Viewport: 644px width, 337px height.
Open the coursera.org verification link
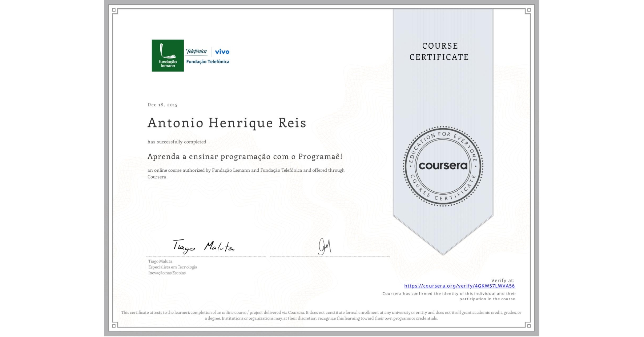459,286
